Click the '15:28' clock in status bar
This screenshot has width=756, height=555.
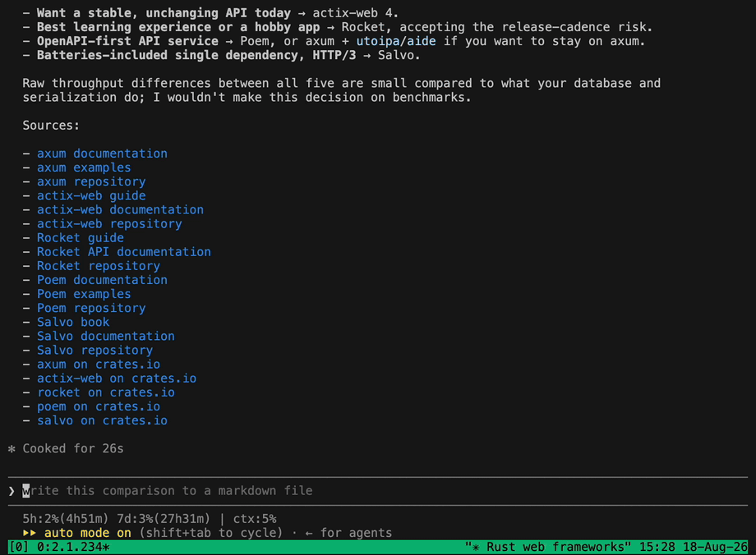657,548
